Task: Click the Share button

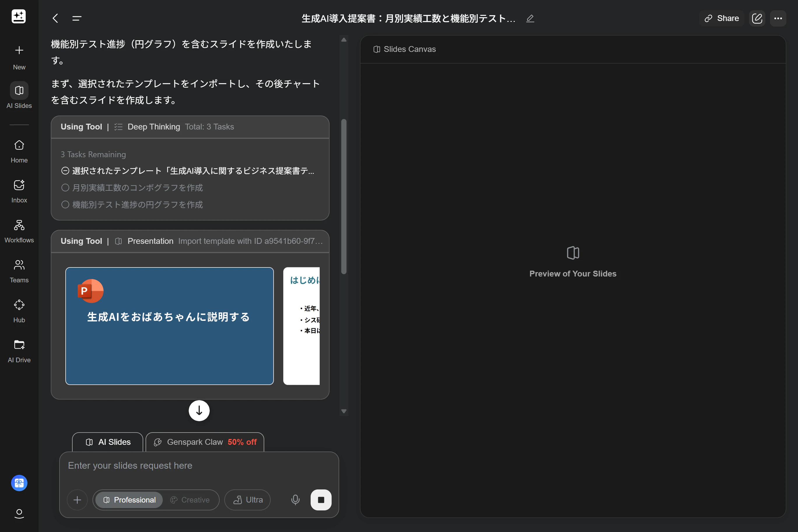Action: tap(721, 18)
